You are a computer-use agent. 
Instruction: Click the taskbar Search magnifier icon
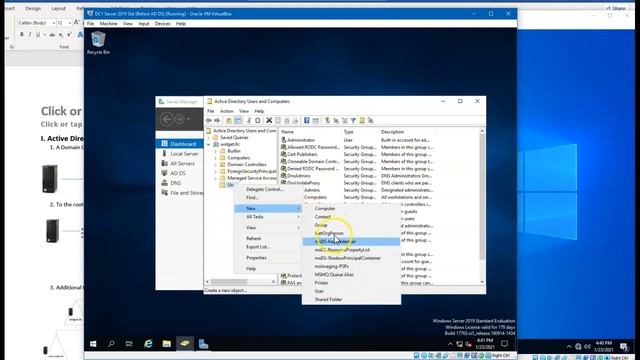(111, 344)
